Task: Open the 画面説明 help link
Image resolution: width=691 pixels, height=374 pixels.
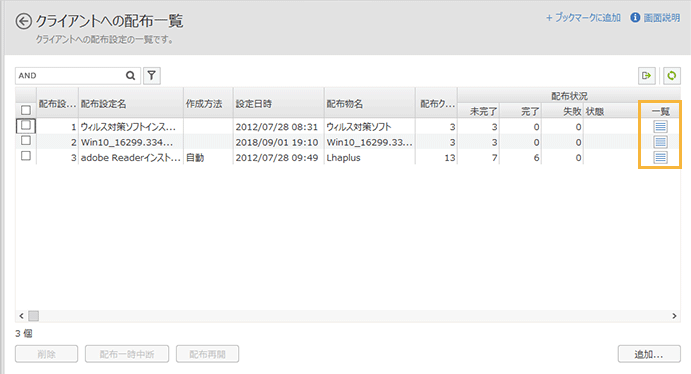Action: click(662, 18)
